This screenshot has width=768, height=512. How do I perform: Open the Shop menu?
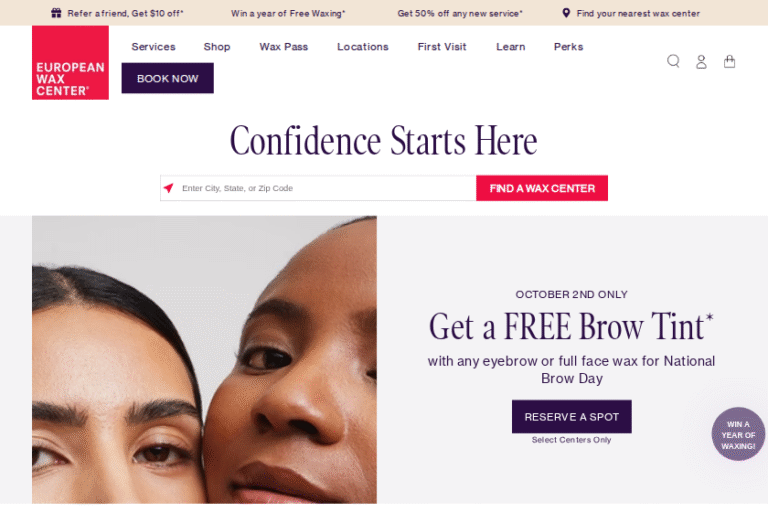[217, 47]
